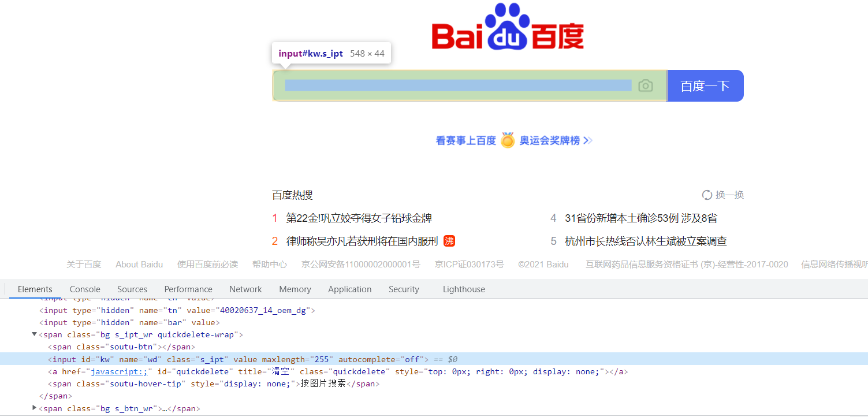Open the 看赛事上百度 link
This screenshot has height=417, width=868.
click(x=466, y=140)
